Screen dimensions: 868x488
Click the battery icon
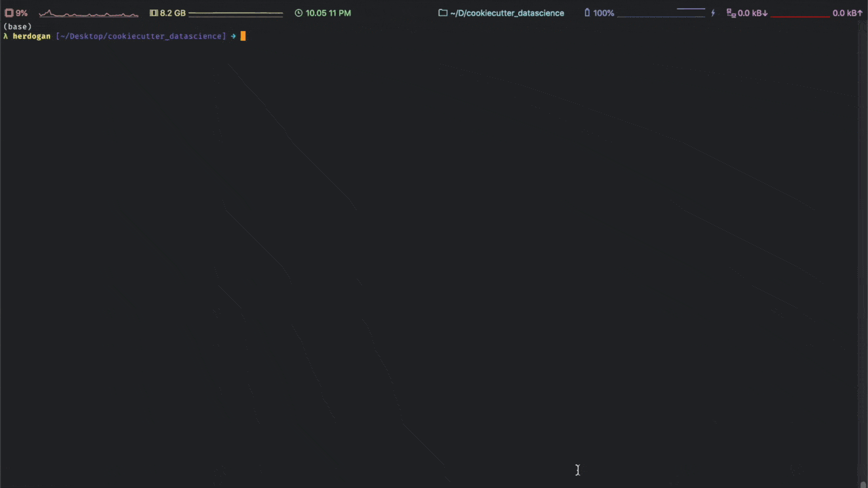(587, 13)
